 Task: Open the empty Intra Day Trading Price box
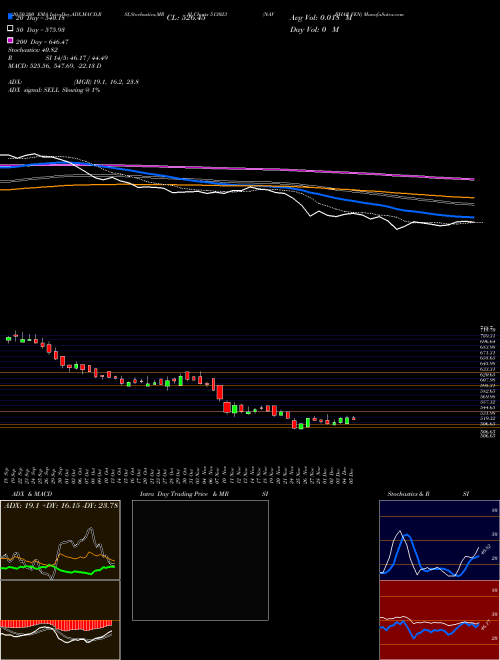coord(200,560)
